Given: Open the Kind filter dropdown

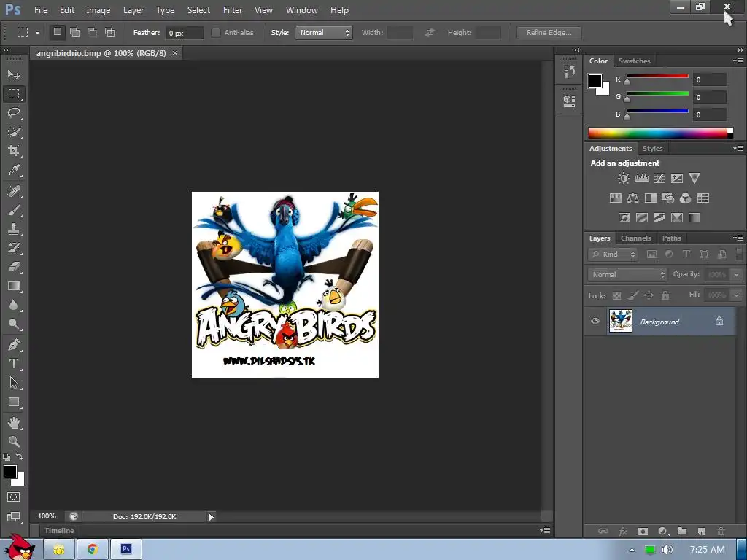Looking at the screenshot, I should point(613,254).
